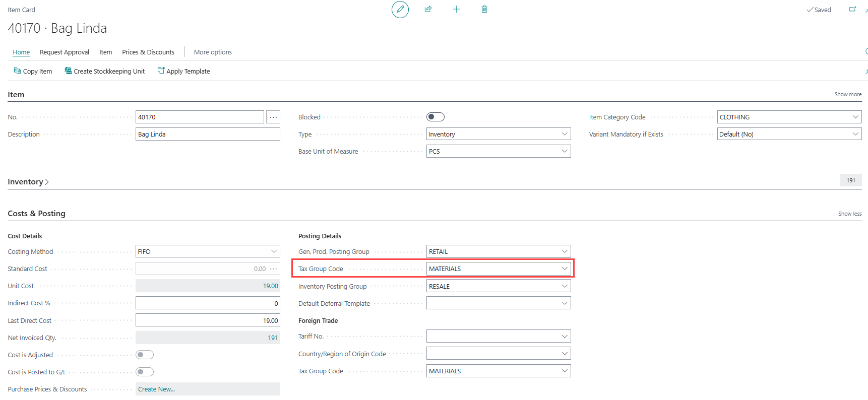The width and height of the screenshot is (868, 400).
Task: Open the Request Approval menu
Action: 65,52
